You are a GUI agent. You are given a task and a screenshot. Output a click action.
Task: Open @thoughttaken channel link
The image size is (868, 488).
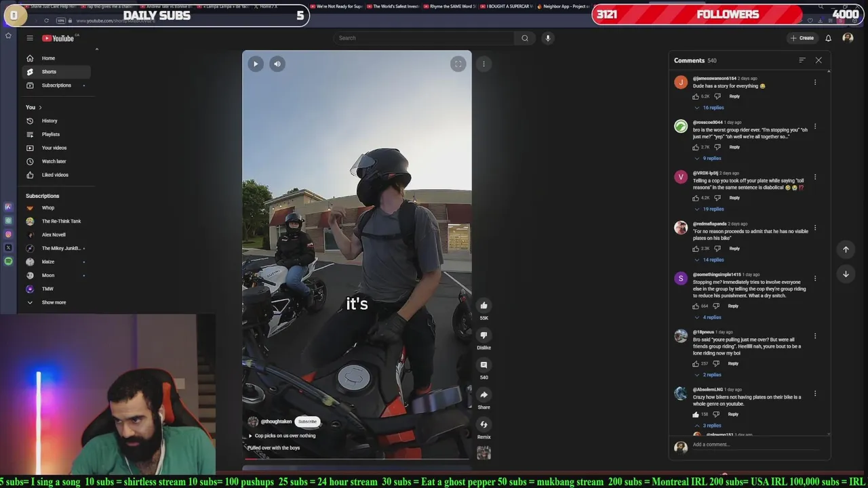[x=276, y=422]
